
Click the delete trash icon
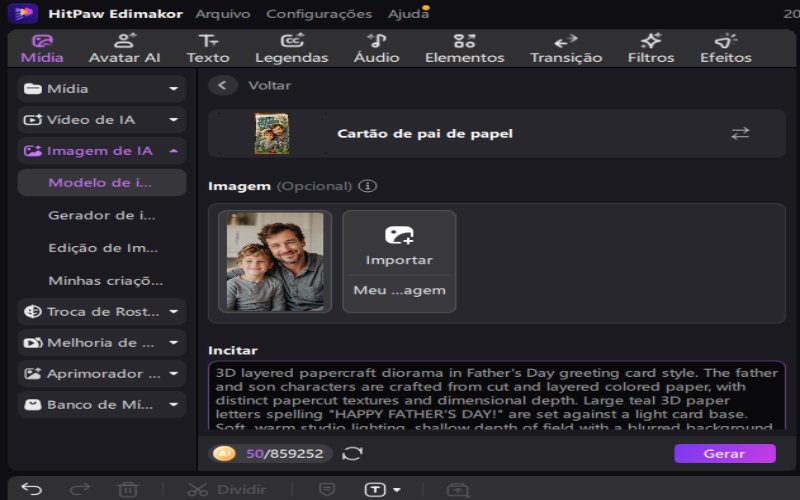tap(128, 490)
